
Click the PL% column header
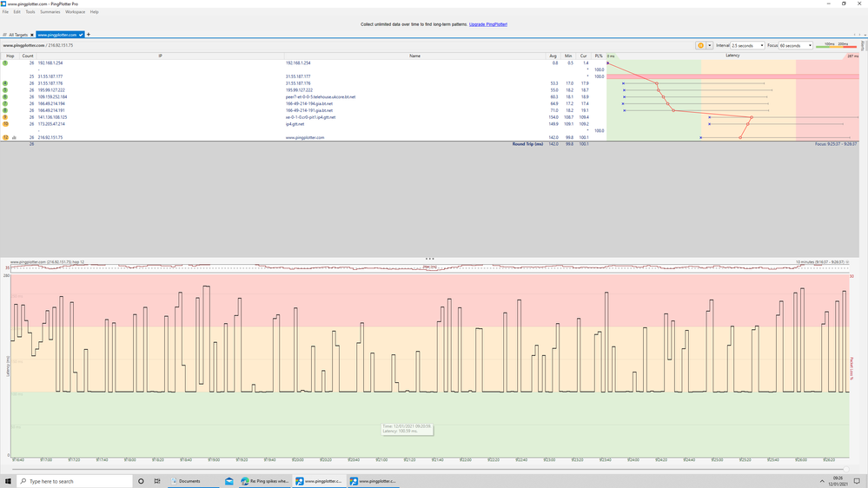pos(599,56)
